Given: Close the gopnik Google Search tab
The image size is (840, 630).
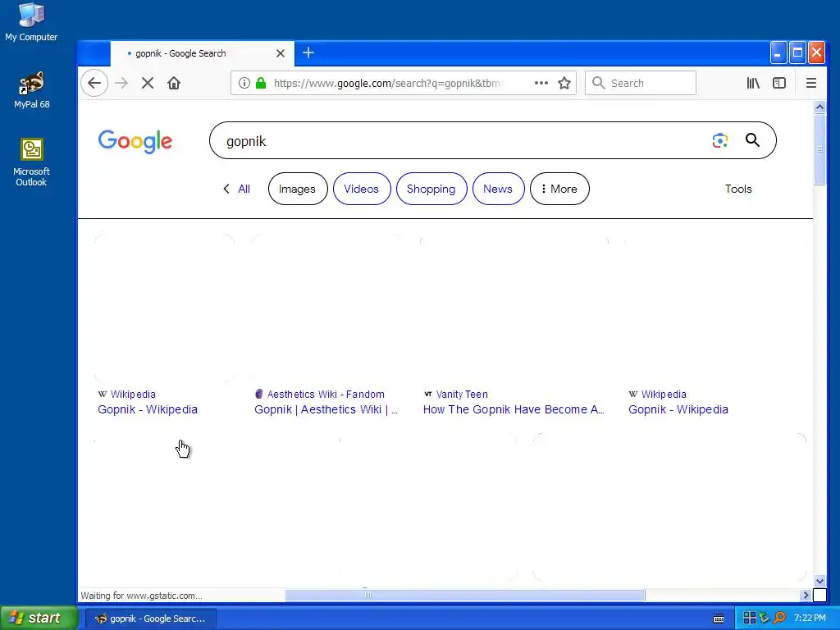Looking at the screenshot, I should point(281,53).
